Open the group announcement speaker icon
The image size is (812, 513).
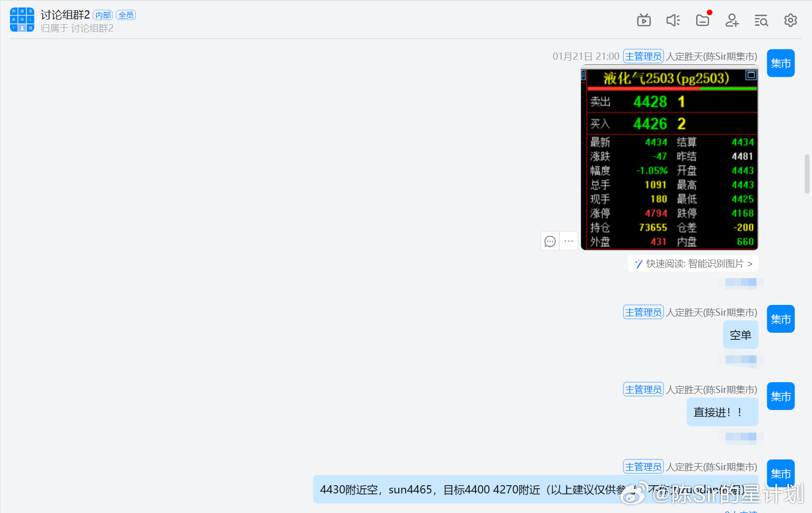tap(673, 20)
